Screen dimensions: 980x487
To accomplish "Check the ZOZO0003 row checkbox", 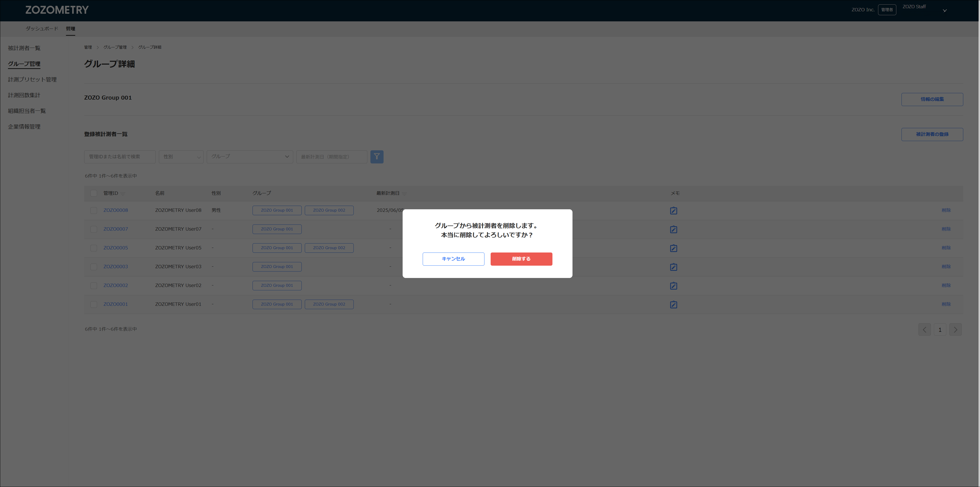I will [x=94, y=267].
